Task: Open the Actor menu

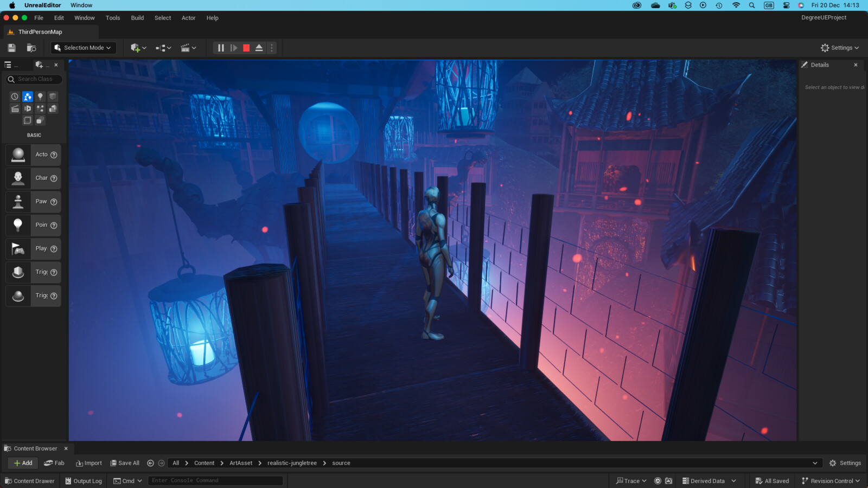Action: pos(188,18)
